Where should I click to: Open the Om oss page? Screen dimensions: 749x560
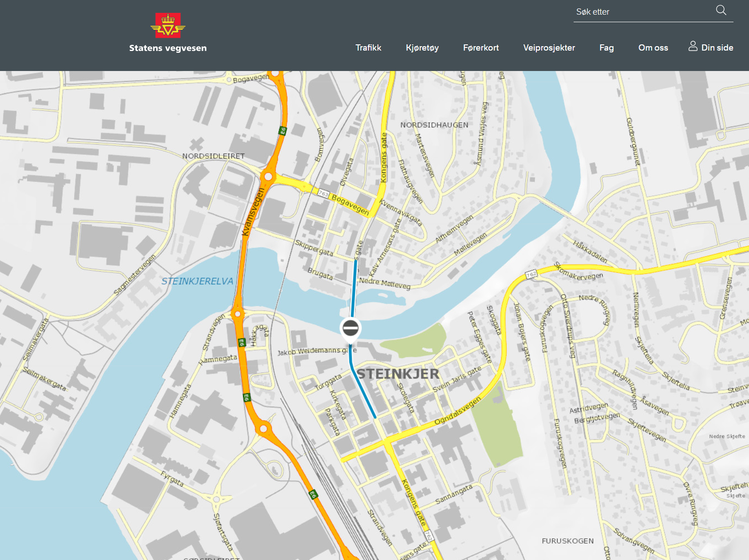[x=653, y=48]
